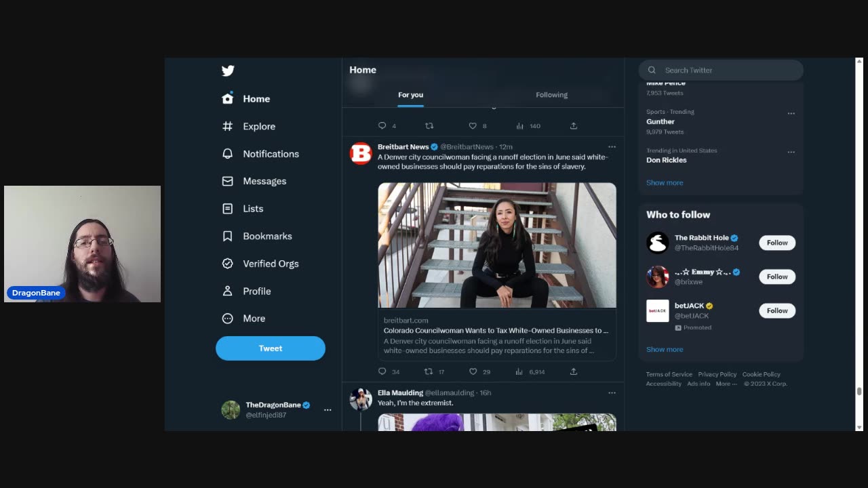Click the scrollbar down arrow
This screenshot has width=868, height=488.
[x=859, y=427]
